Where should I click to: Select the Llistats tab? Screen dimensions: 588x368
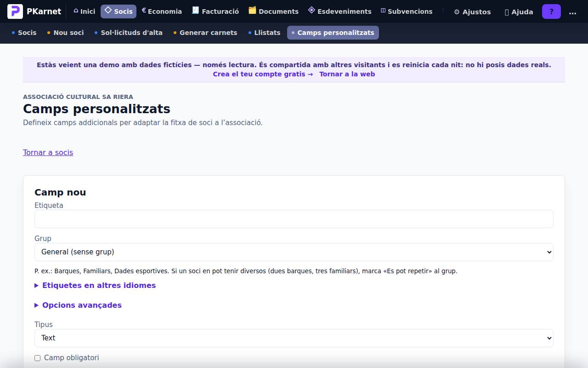(x=264, y=33)
